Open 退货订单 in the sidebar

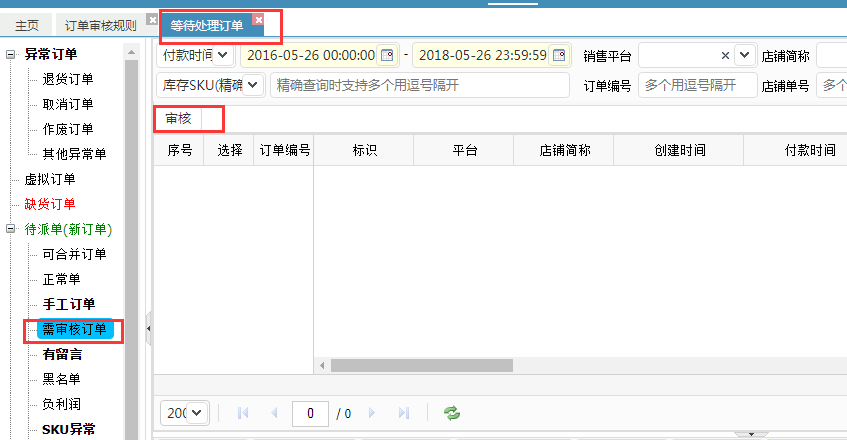tap(68, 79)
